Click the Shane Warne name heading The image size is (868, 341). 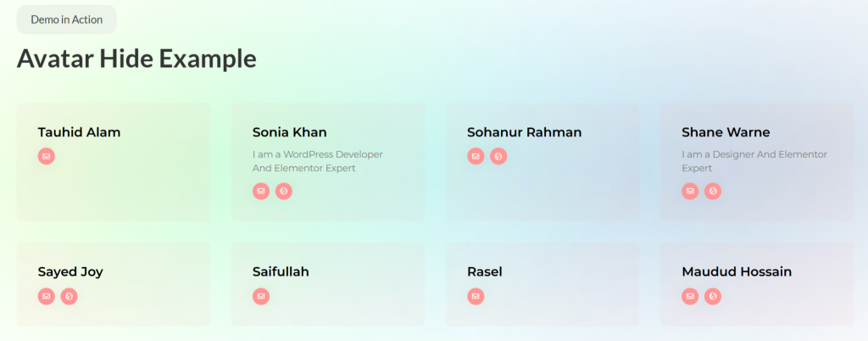[726, 132]
